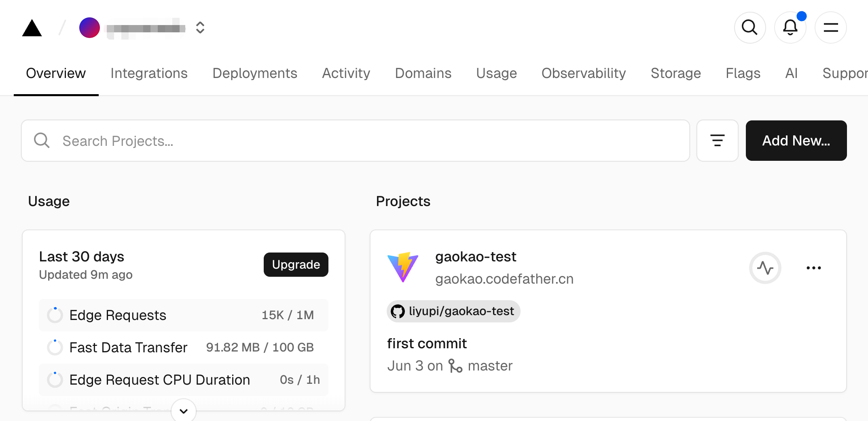This screenshot has width=868, height=421.
Task: Open notifications bell
Action: coord(790,27)
